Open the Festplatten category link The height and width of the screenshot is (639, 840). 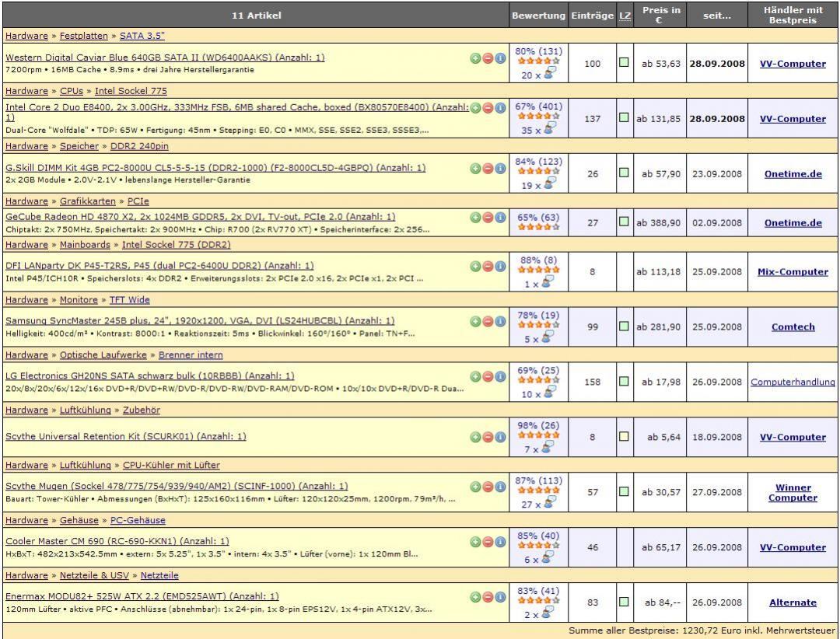click(83, 36)
